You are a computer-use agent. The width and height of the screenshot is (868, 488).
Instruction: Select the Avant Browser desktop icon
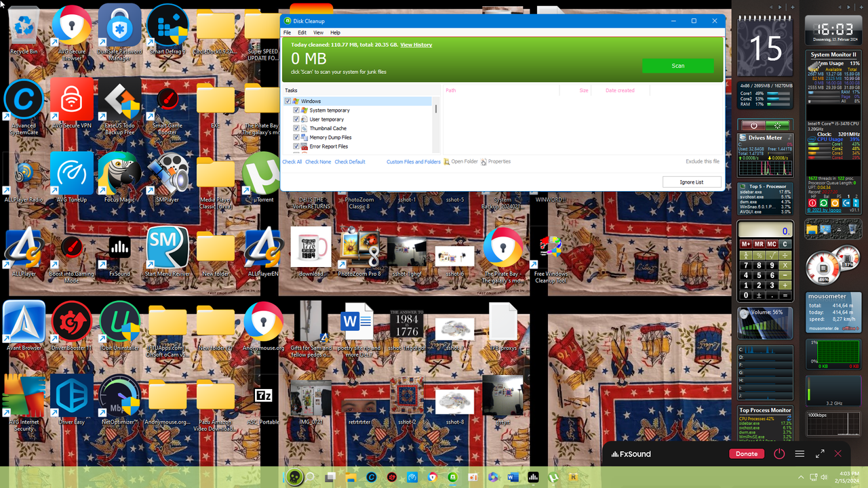[x=24, y=326]
